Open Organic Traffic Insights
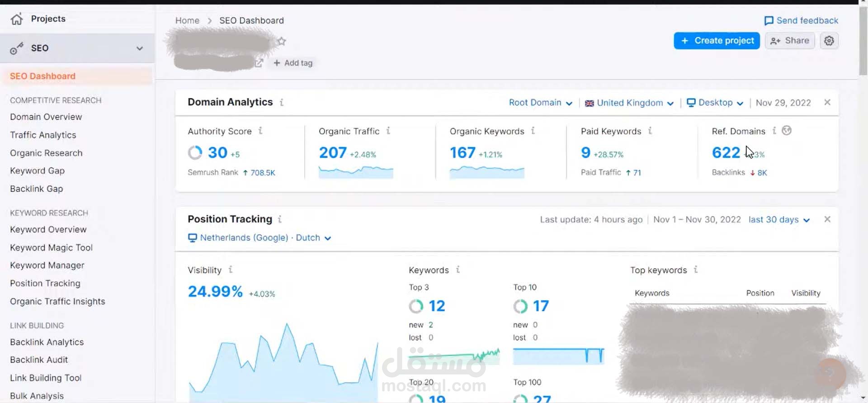The height and width of the screenshot is (403, 868). (x=57, y=301)
